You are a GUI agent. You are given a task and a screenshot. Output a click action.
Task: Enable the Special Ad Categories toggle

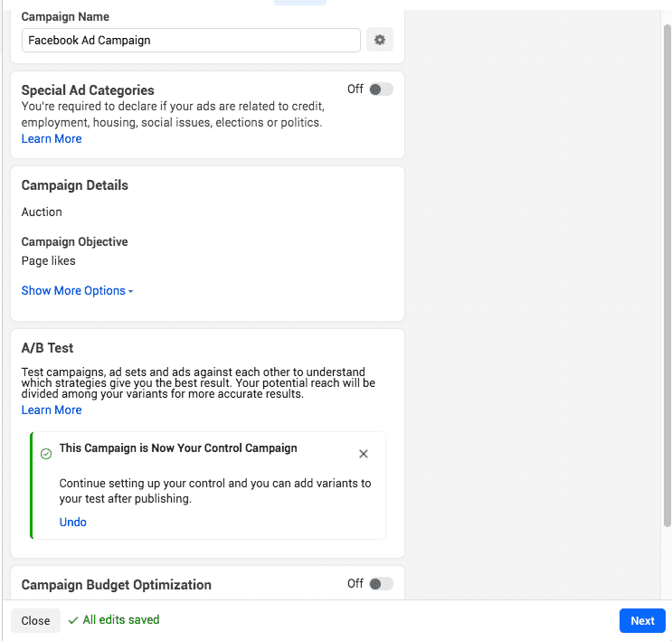coord(381,90)
